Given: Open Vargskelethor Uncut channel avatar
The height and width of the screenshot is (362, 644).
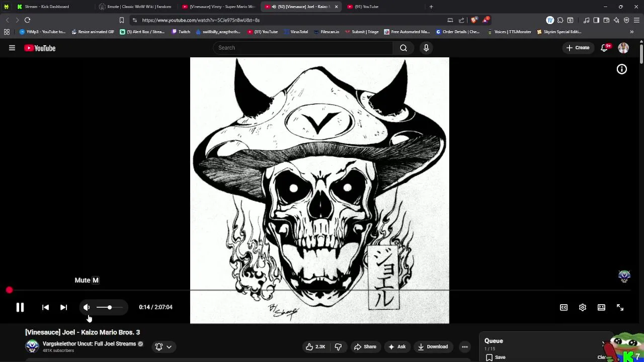Looking at the screenshot, I should tap(32, 346).
